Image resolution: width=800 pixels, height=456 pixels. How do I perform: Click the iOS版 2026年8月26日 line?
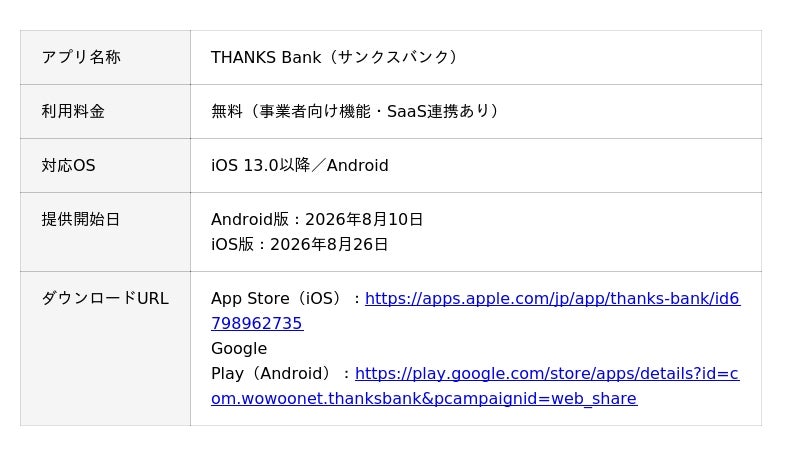tap(299, 244)
